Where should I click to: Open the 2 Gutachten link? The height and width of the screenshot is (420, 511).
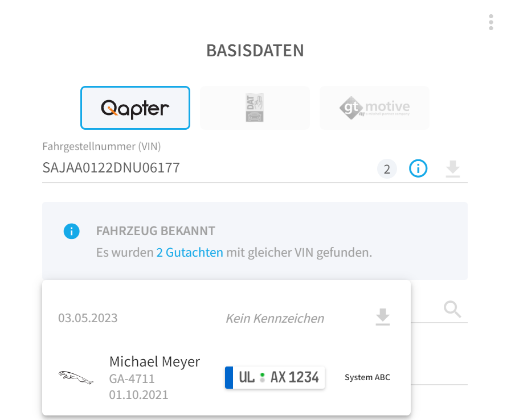pyautogui.click(x=190, y=252)
